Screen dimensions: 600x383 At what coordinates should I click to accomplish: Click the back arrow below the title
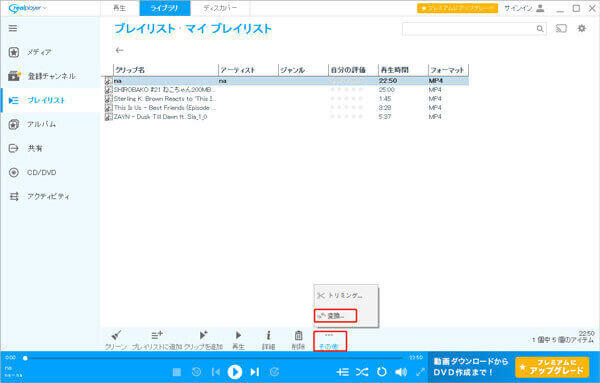click(x=119, y=50)
